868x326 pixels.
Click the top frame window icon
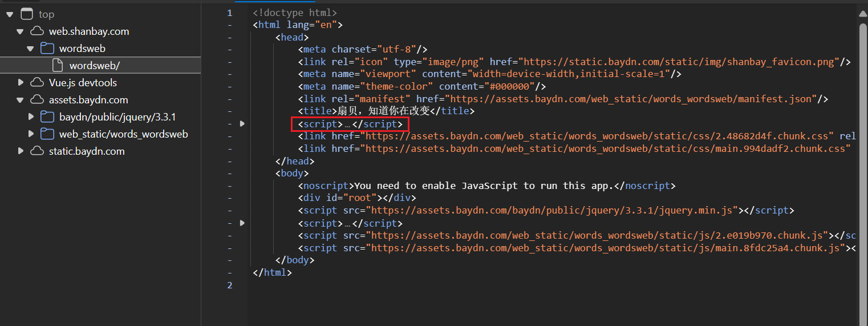click(x=26, y=14)
